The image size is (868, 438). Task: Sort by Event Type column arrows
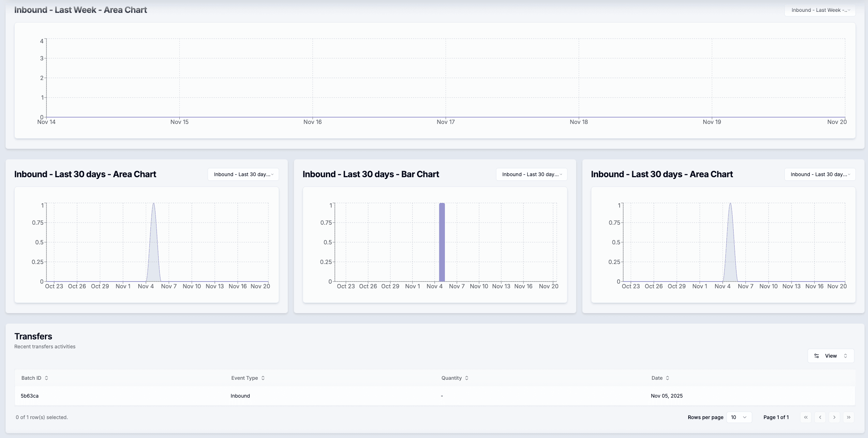[x=263, y=378]
